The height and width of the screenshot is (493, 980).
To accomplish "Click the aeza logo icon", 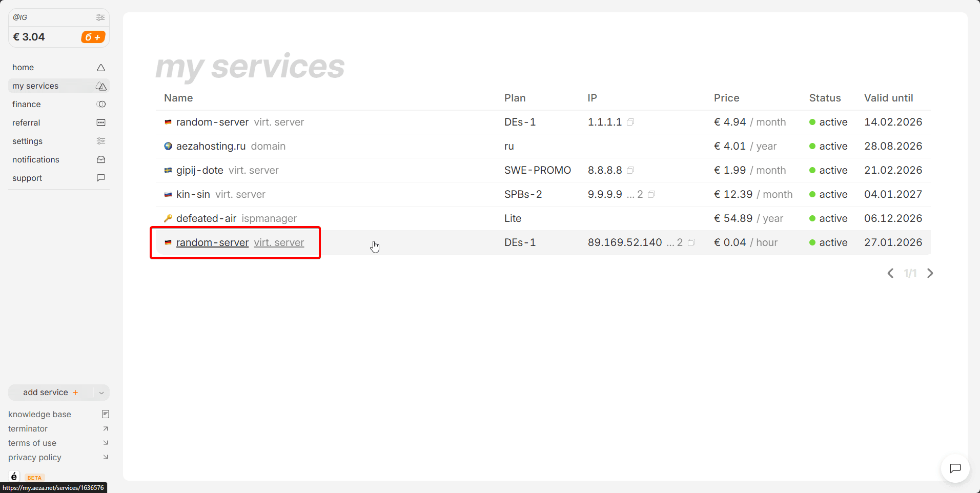I will click(14, 477).
